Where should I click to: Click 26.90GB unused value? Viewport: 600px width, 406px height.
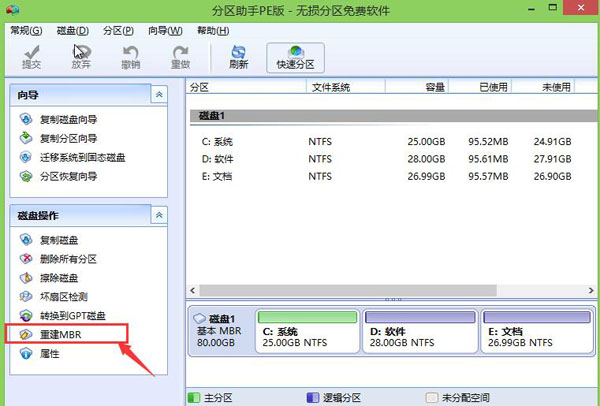[553, 176]
